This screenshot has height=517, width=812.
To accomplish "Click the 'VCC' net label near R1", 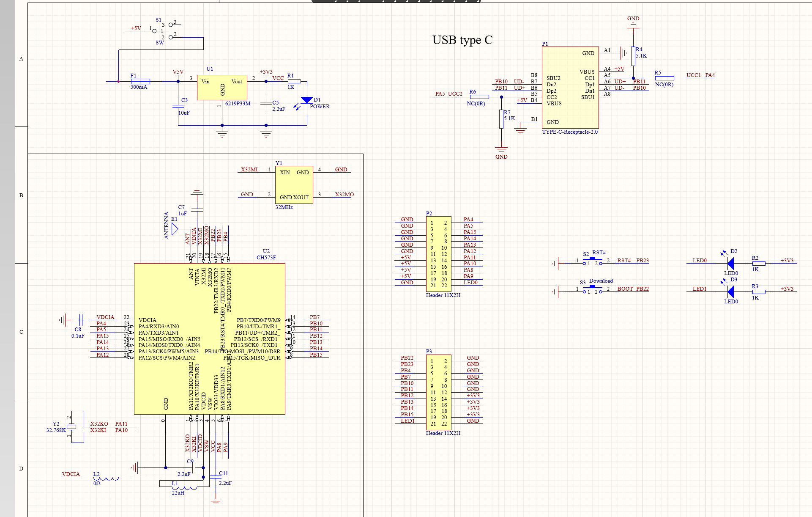I will coord(278,78).
